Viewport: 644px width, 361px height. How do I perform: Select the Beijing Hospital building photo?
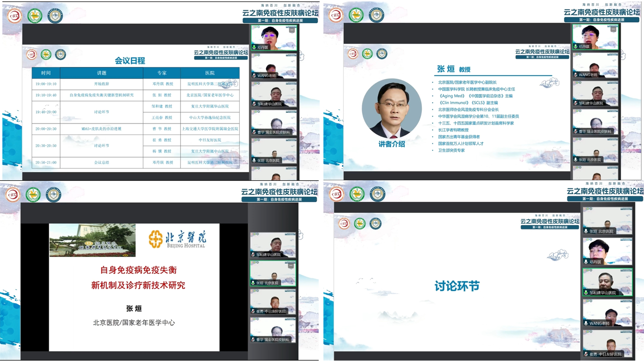click(92, 240)
